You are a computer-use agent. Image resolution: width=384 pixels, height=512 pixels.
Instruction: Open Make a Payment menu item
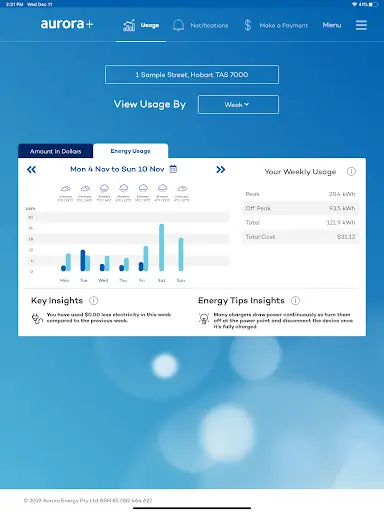point(284,25)
